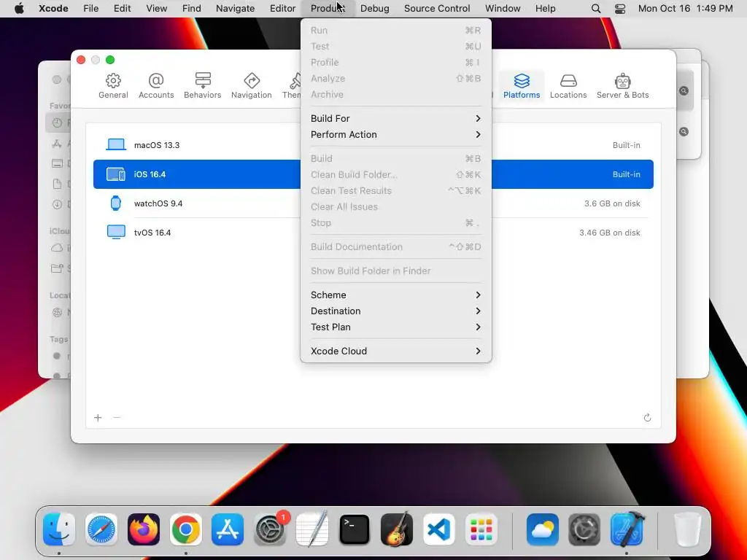Open the General preferences tab
Screen dimensions: 747x560
pyautogui.click(x=113, y=86)
